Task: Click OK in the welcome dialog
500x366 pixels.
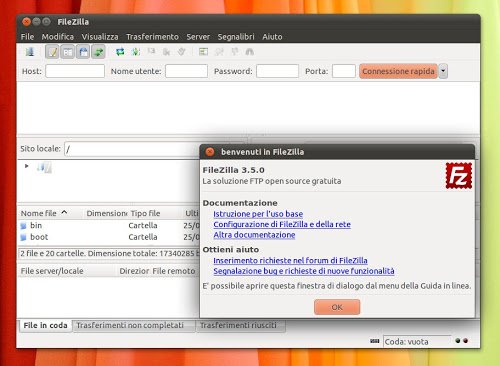Action: (337, 307)
